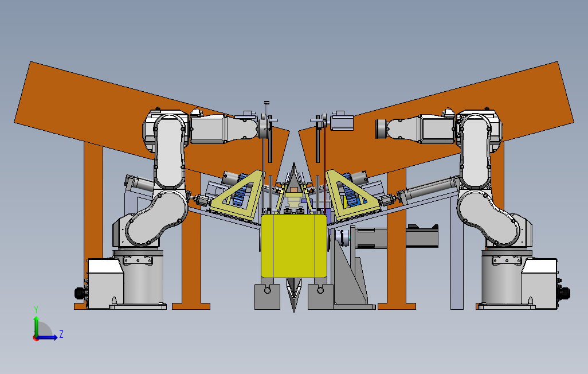Select the pointed blade below yellow box
Image resolution: width=588 pixels, height=374 pixels.
(293, 295)
